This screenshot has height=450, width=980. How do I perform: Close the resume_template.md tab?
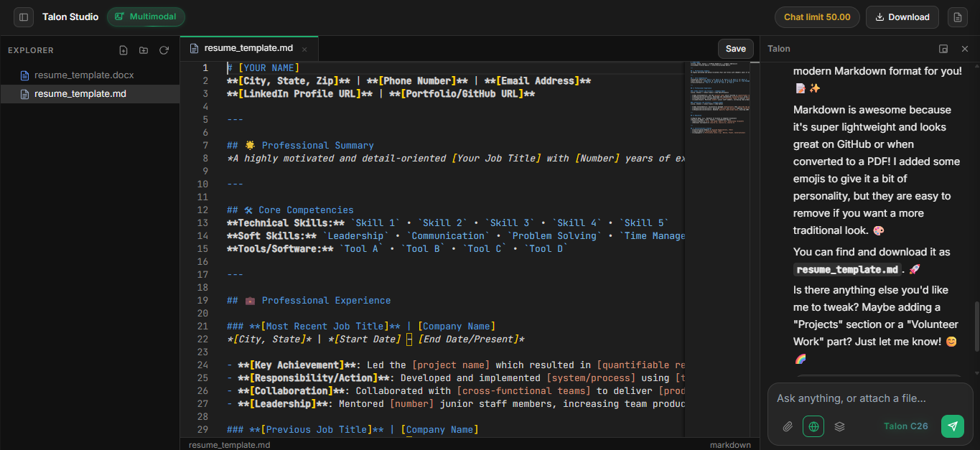point(304,49)
